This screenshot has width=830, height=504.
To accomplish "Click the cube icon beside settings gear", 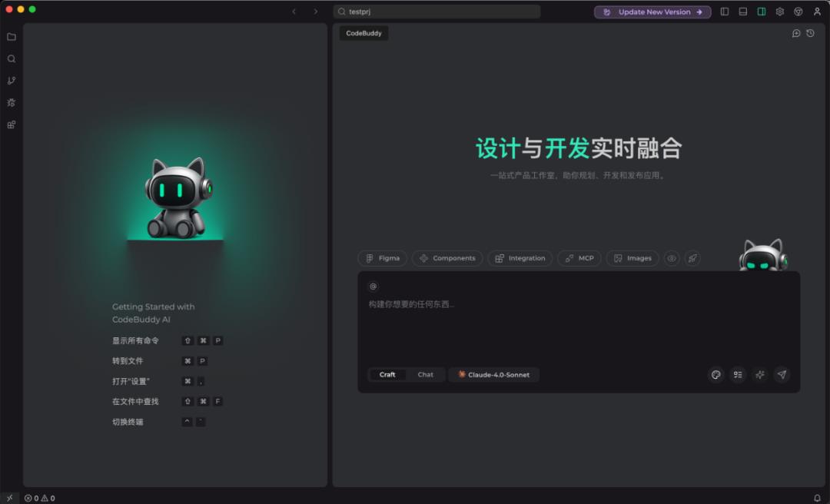I will click(x=798, y=12).
